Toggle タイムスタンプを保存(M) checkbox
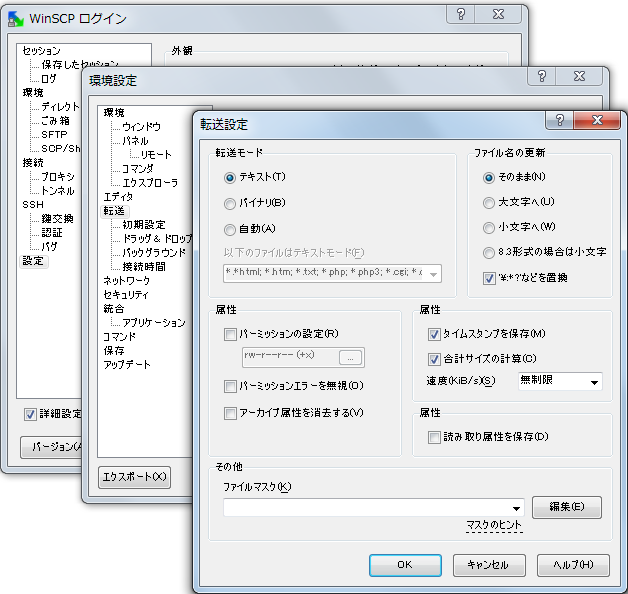Image resolution: width=628 pixels, height=594 pixels. pyautogui.click(x=435, y=333)
